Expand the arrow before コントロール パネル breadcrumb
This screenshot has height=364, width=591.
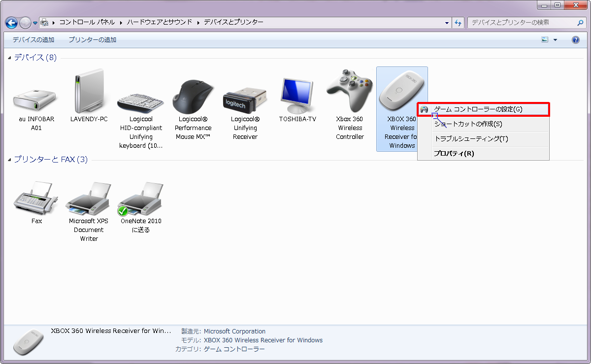53,23
